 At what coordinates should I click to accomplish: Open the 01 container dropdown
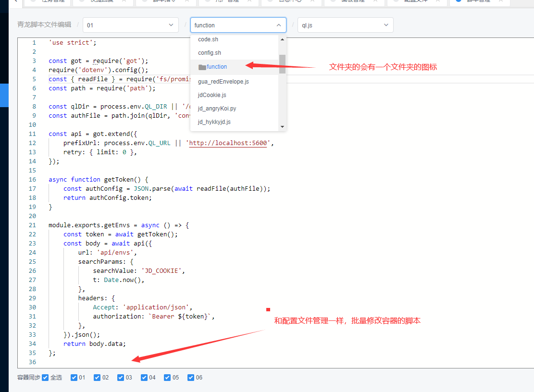tap(130, 25)
